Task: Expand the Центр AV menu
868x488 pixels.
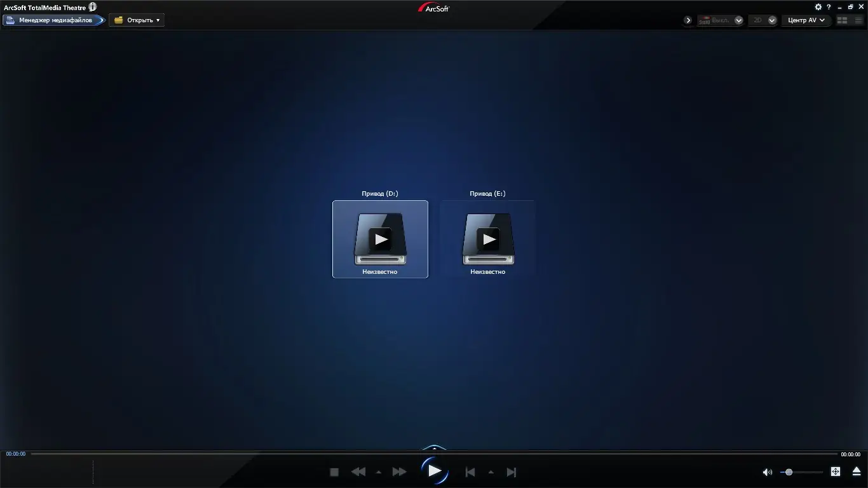Action: tap(806, 20)
